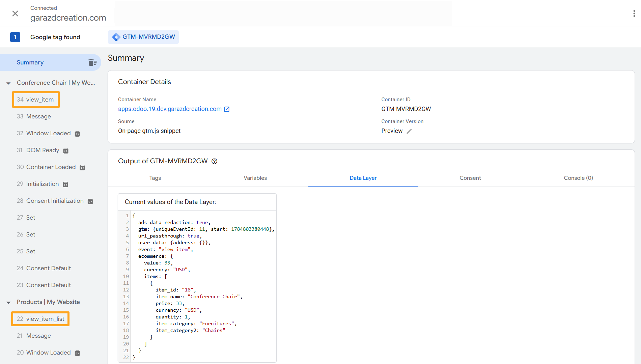Select the GTM-MVRMD2GW container chip

point(143,37)
